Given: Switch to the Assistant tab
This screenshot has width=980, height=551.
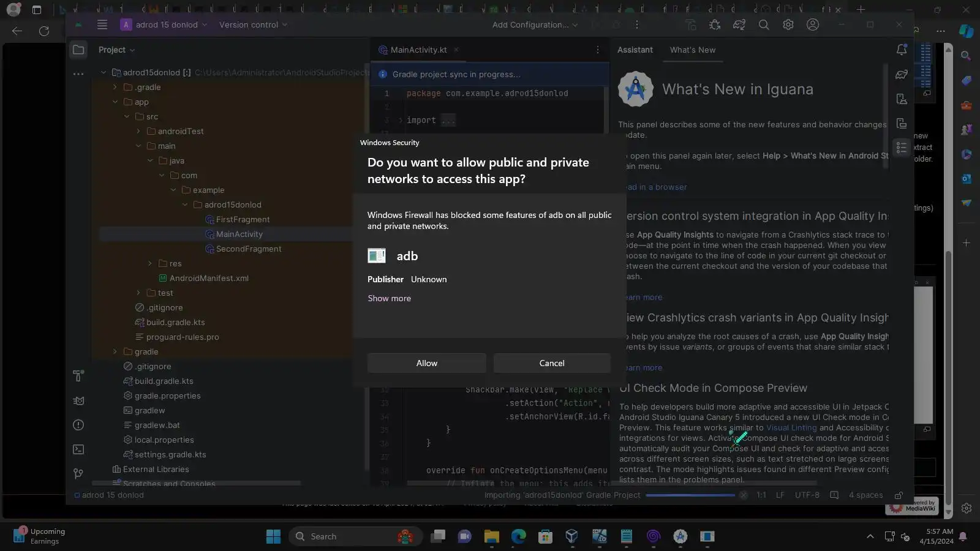Looking at the screenshot, I should [635, 50].
